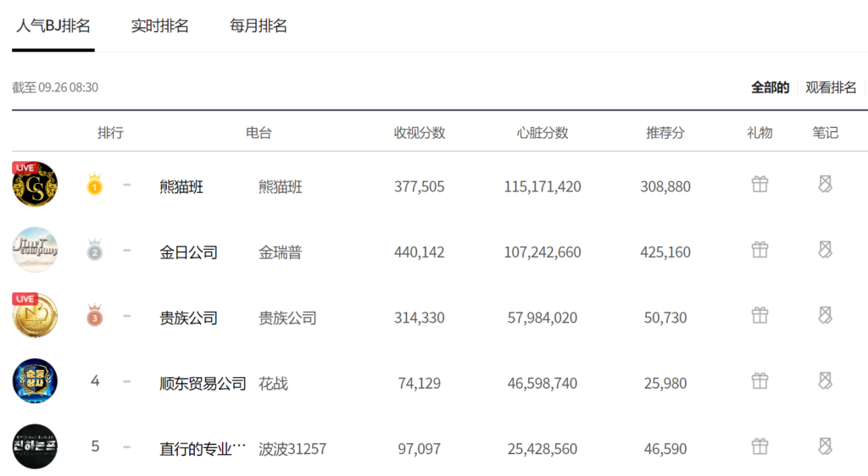Click the viewing score 74,129
The width and height of the screenshot is (868, 476).
click(x=420, y=384)
